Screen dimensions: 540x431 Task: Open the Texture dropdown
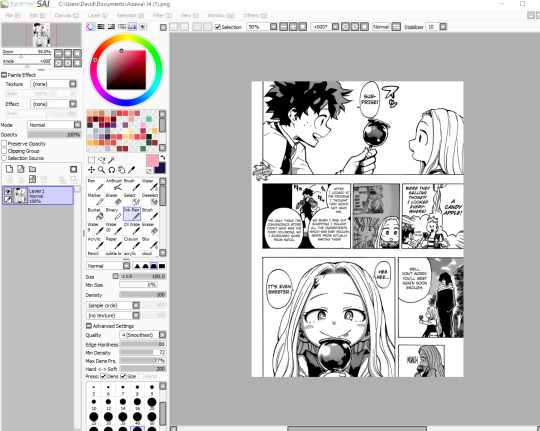pyautogui.click(x=73, y=84)
